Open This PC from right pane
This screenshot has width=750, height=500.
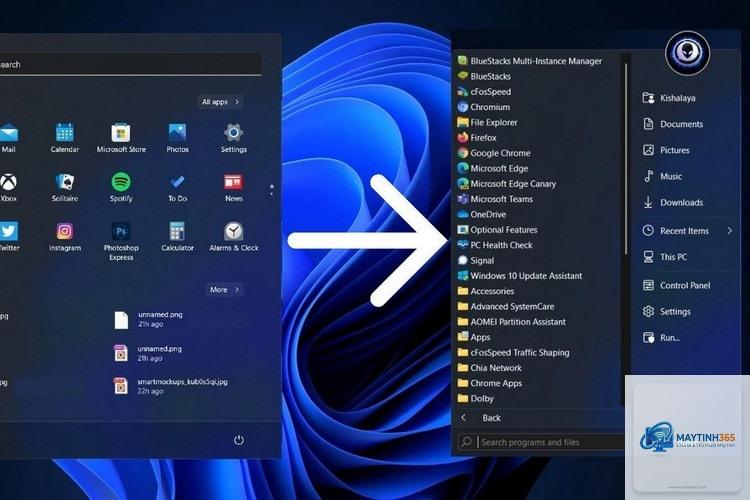tap(664, 256)
